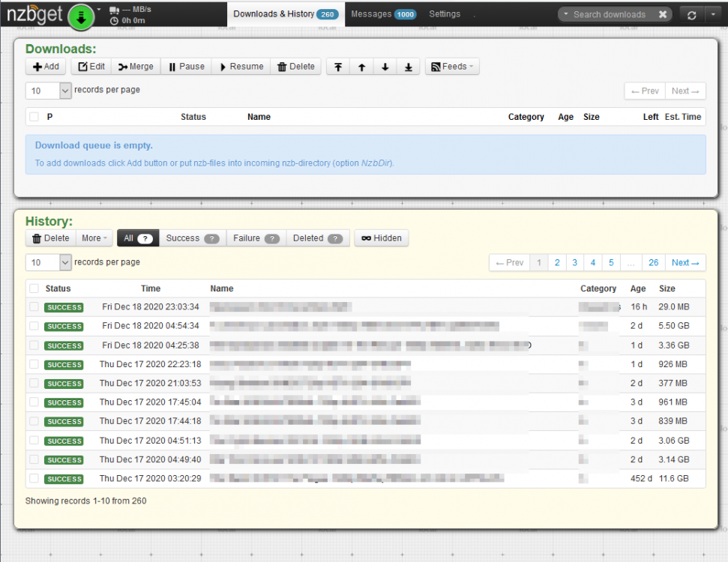The image size is (728, 562).
Task: Click the Edit button in Downloads
Action: click(91, 67)
